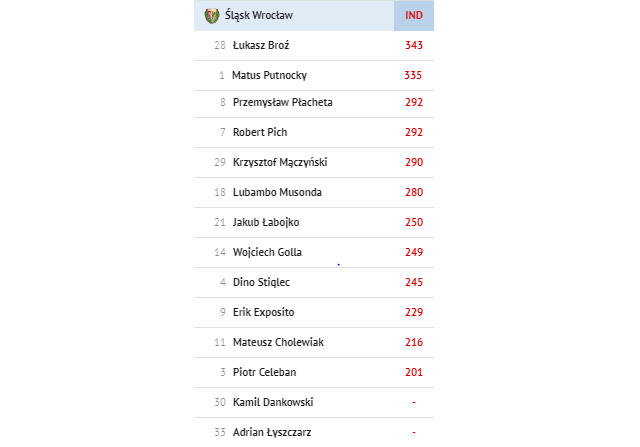Choose Lubambo Musonda in the squad list
The width and height of the screenshot is (640, 447).
pos(277,192)
